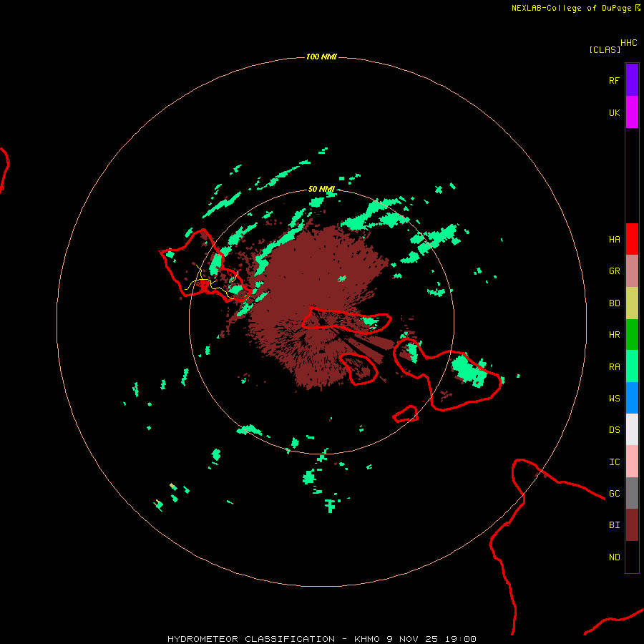Click the 100 NMI range ring label

(x=321, y=57)
